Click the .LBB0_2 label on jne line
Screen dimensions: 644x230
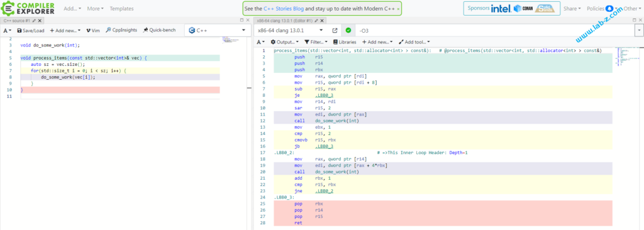tap(324, 190)
